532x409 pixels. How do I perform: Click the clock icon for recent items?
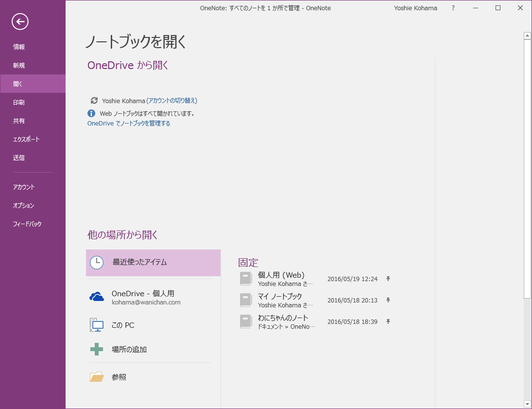(97, 263)
